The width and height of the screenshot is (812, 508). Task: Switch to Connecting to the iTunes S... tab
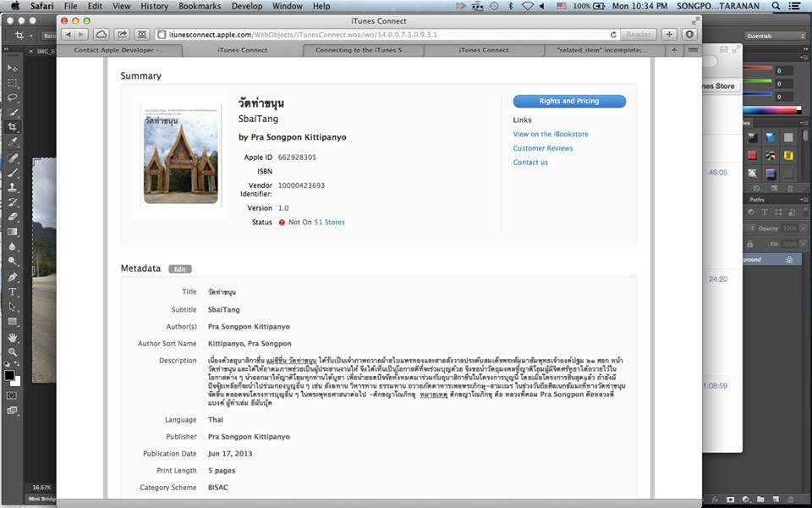tap(362, 50)
